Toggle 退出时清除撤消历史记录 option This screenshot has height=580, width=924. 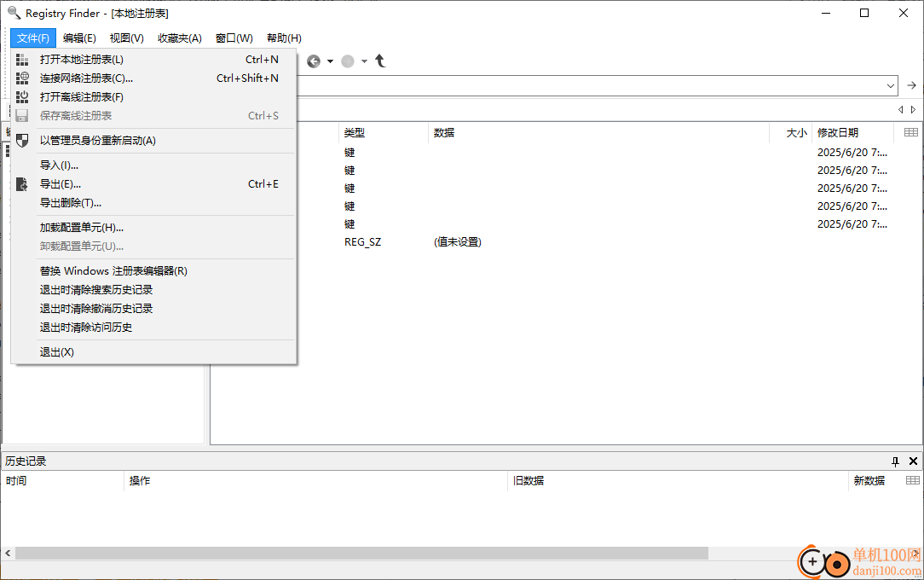coord(153,309)
